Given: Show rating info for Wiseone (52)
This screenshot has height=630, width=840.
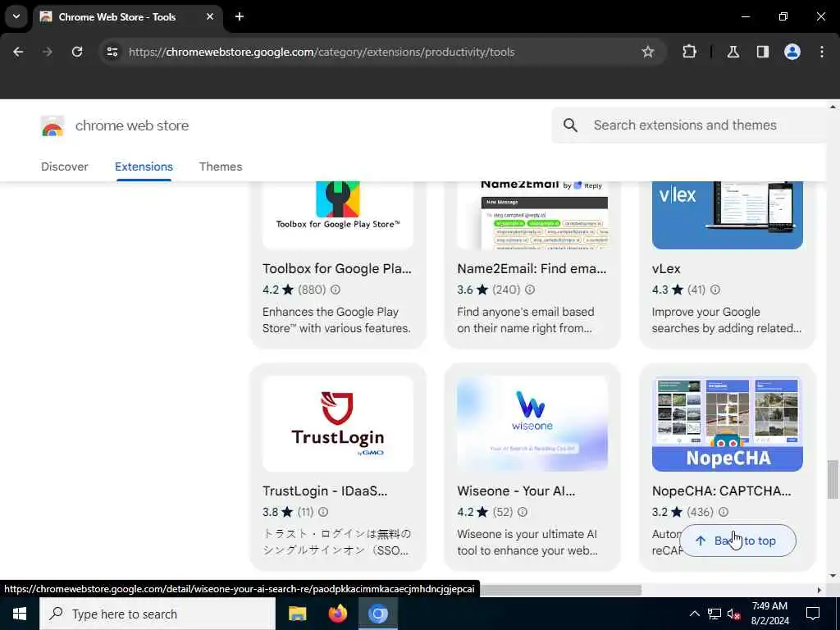Looking at the screenshot, I should pos(523,512).
